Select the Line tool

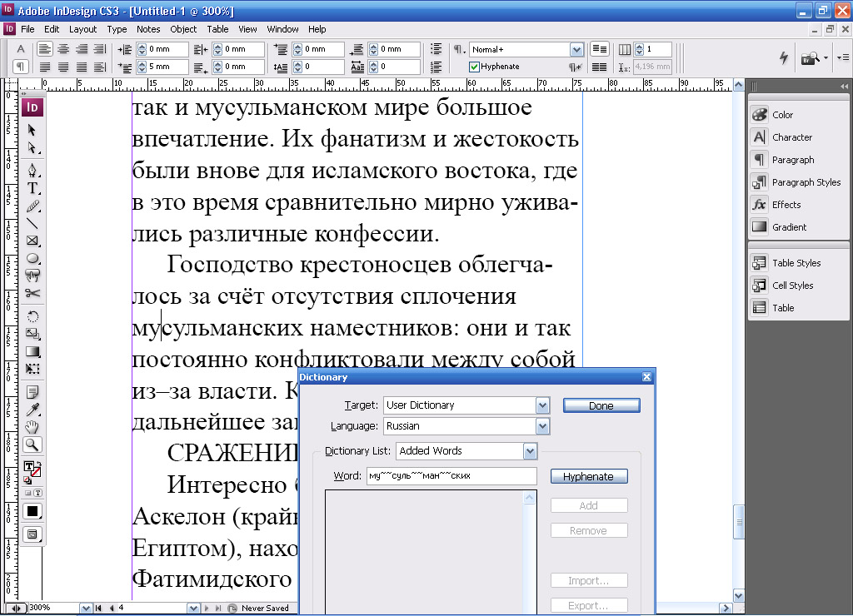[x=32, y=223]
